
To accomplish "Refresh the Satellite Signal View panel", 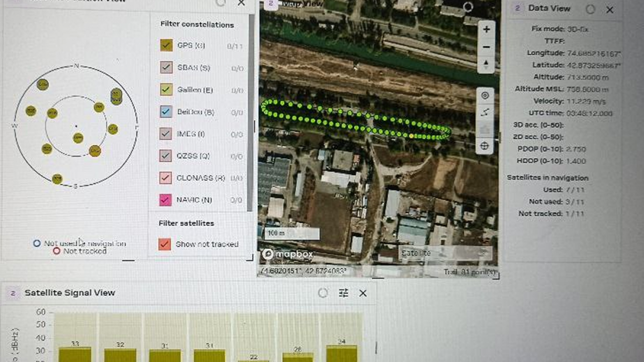I will click(323, 293).
